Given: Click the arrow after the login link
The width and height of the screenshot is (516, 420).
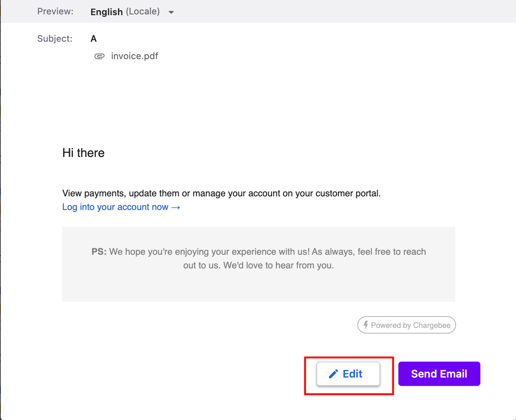Looking at the screenshot, I should [x=176, y=207].
